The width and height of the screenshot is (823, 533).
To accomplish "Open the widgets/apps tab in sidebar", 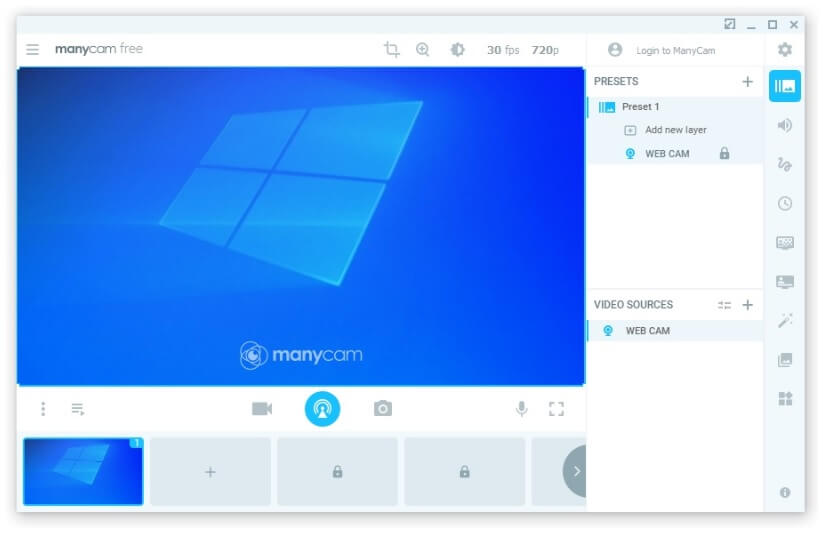I will click(785, 399).
